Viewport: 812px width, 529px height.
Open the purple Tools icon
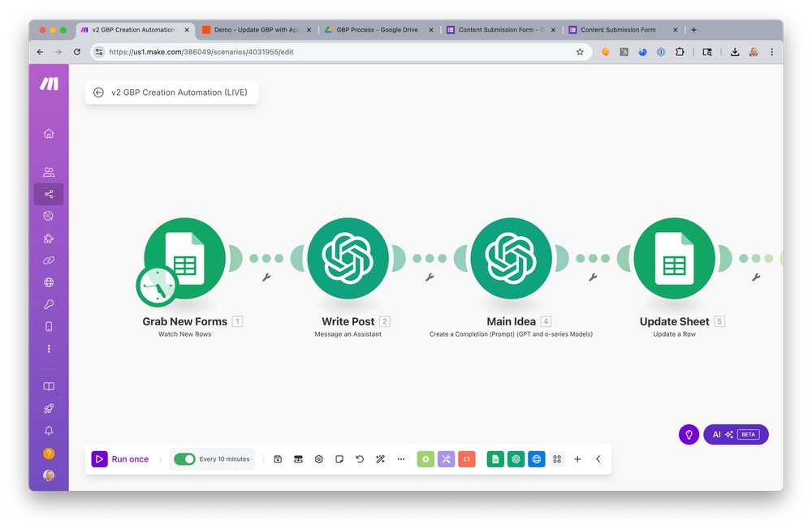point(446,459)
